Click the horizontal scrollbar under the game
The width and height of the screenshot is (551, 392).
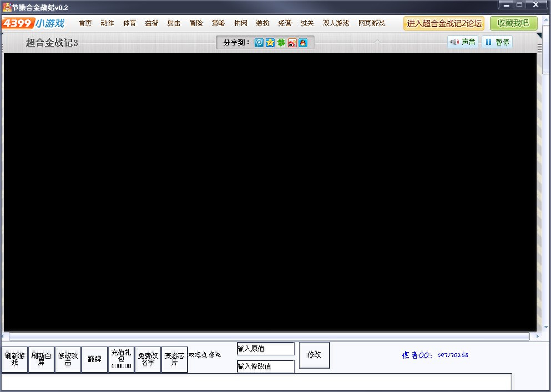click(269, 336)
